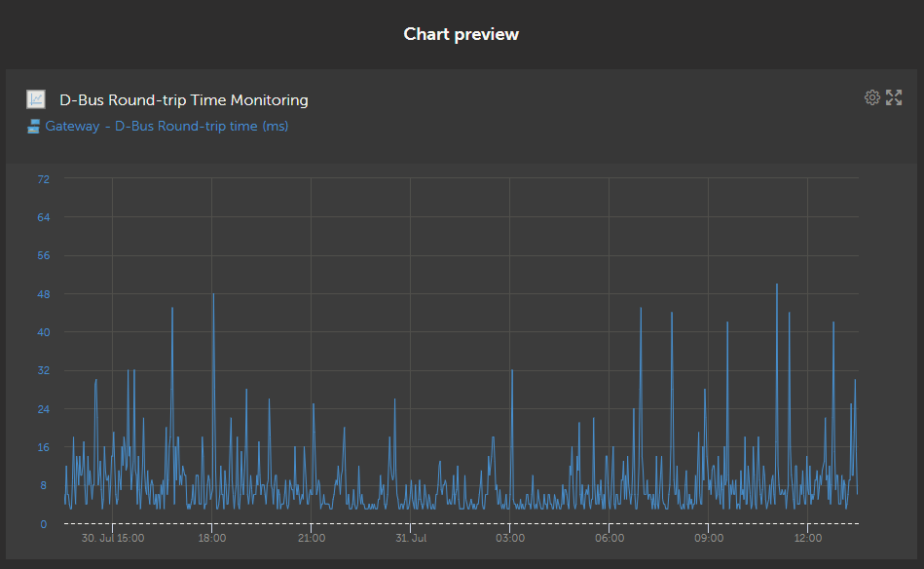Open chart settings via gear icon

[871, 97]
